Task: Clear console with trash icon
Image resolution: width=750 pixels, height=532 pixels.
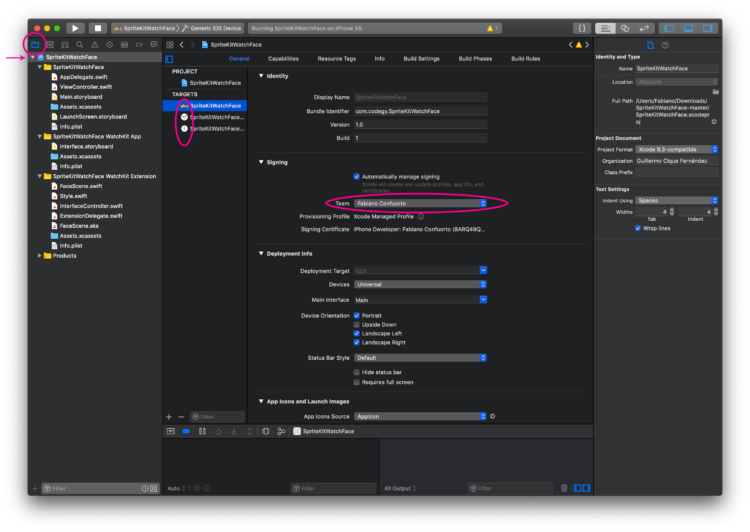Action: click(x=564, y=488)
